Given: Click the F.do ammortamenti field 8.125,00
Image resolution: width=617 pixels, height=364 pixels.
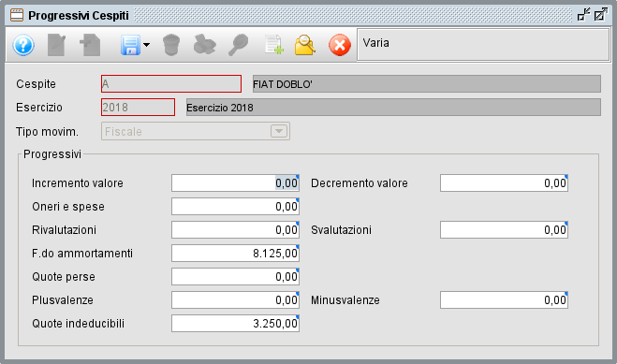Looking at the screenshot, I should 235,254.
